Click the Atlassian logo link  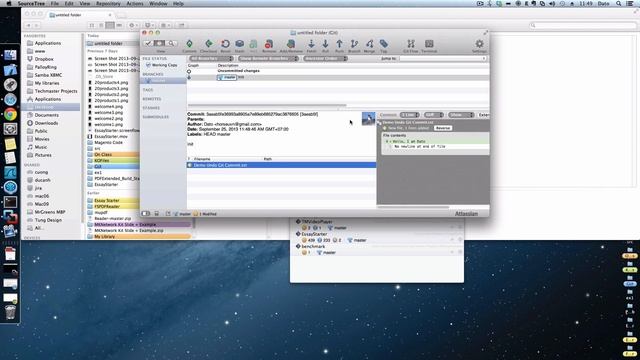(x=466, y=214)
